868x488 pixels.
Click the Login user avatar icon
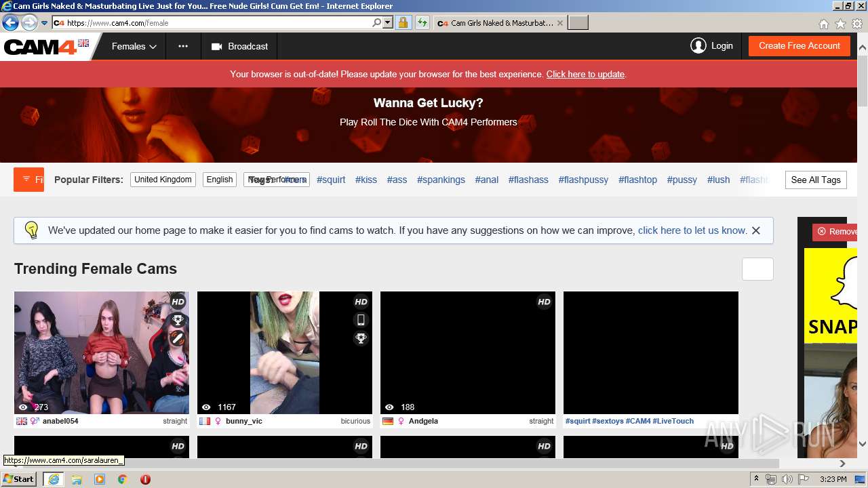pos(698,46)
